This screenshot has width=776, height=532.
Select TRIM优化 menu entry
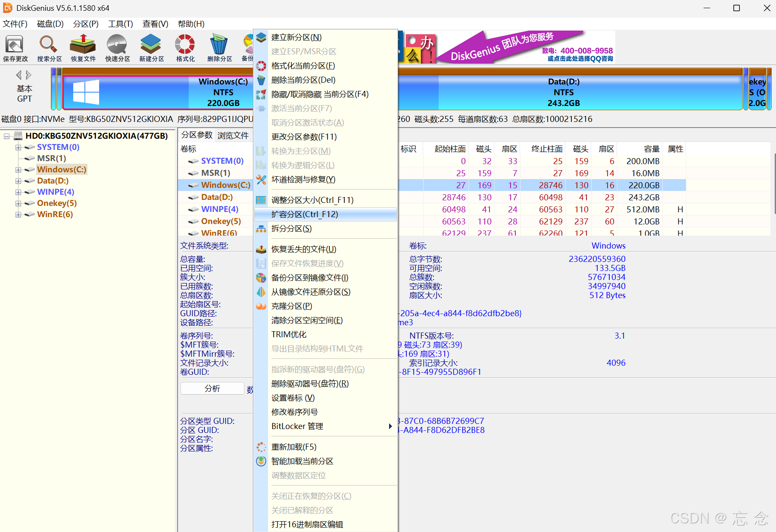(x=326, y=335)
